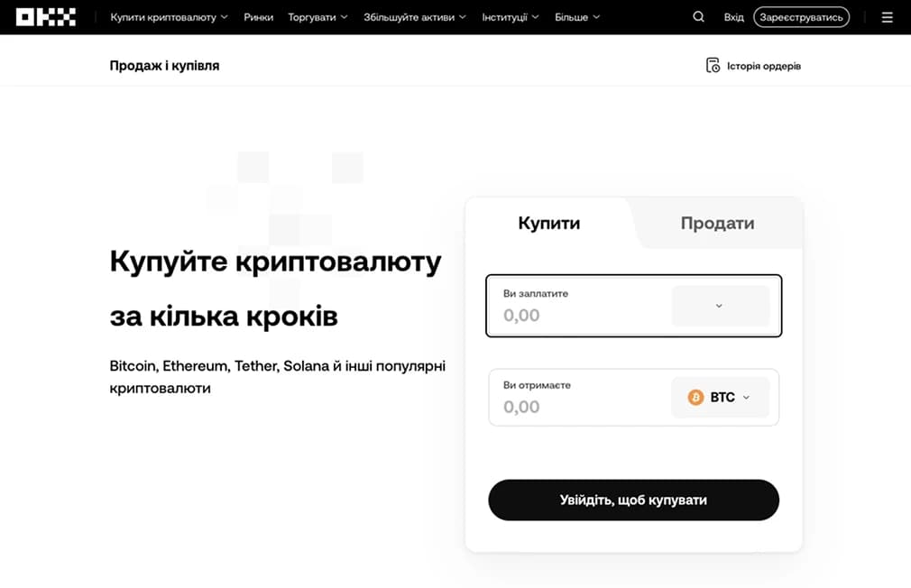Click the Вхід login link
Screen dimensions: 911x588
point(734,17)
